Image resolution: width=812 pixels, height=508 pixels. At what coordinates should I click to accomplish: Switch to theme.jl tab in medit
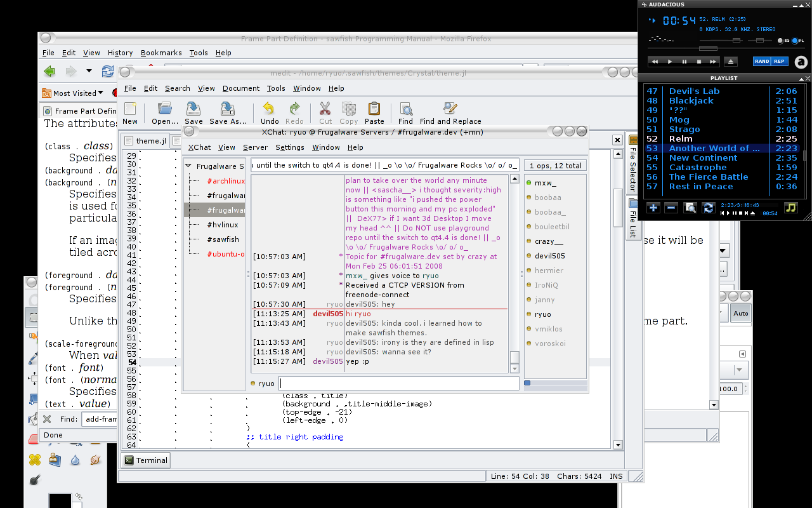coord(144,141)
